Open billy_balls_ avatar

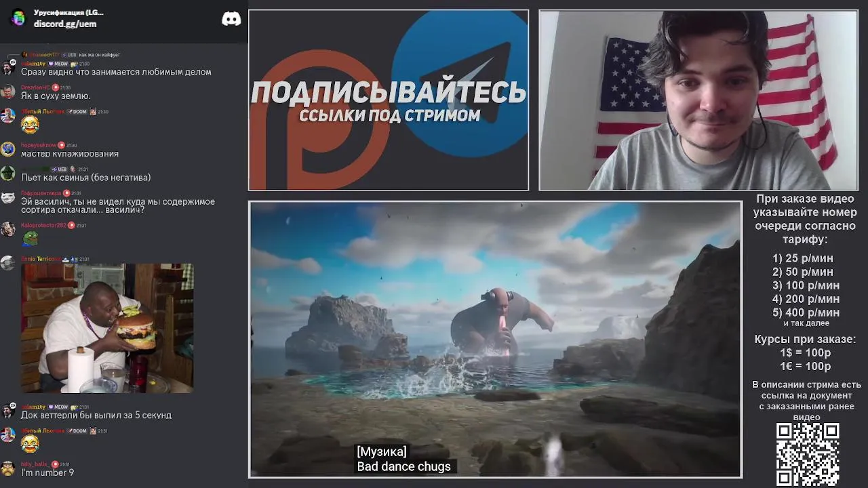click(7, 468)
